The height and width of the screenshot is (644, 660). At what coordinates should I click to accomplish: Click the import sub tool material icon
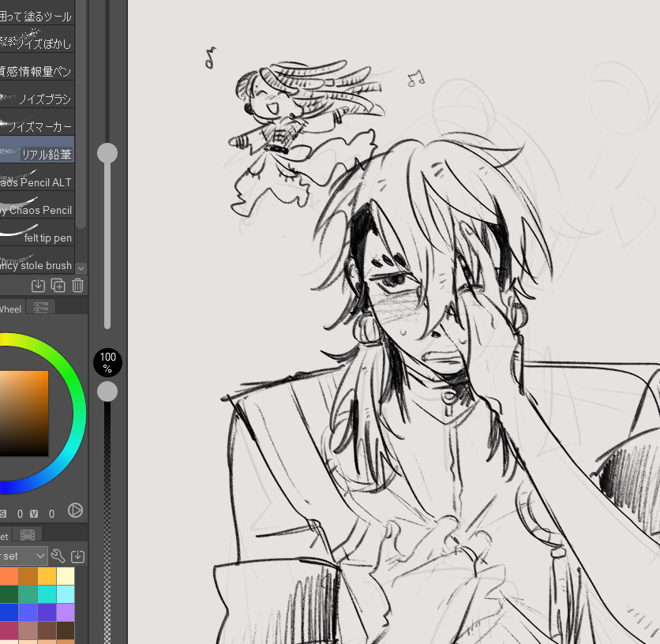[x=39, y=286]
